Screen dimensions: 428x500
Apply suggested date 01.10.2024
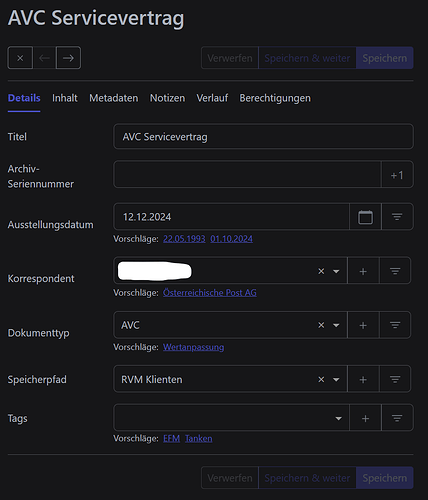point(231,239)
